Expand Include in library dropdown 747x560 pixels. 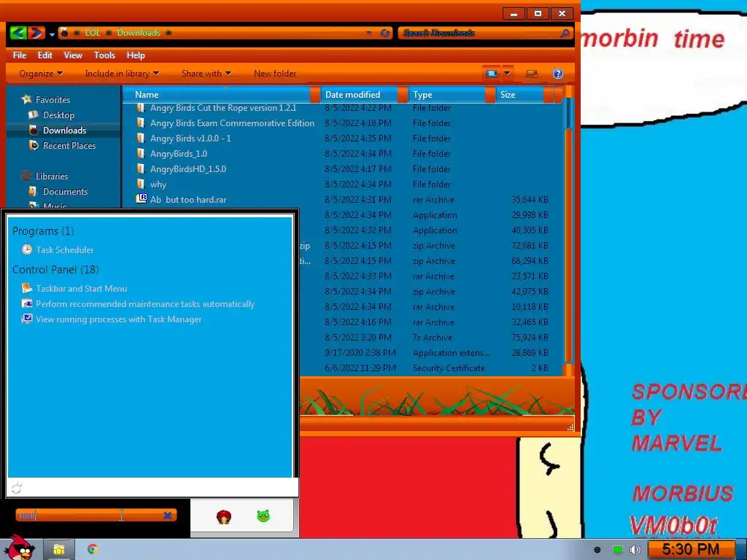(x=122, y=74)
